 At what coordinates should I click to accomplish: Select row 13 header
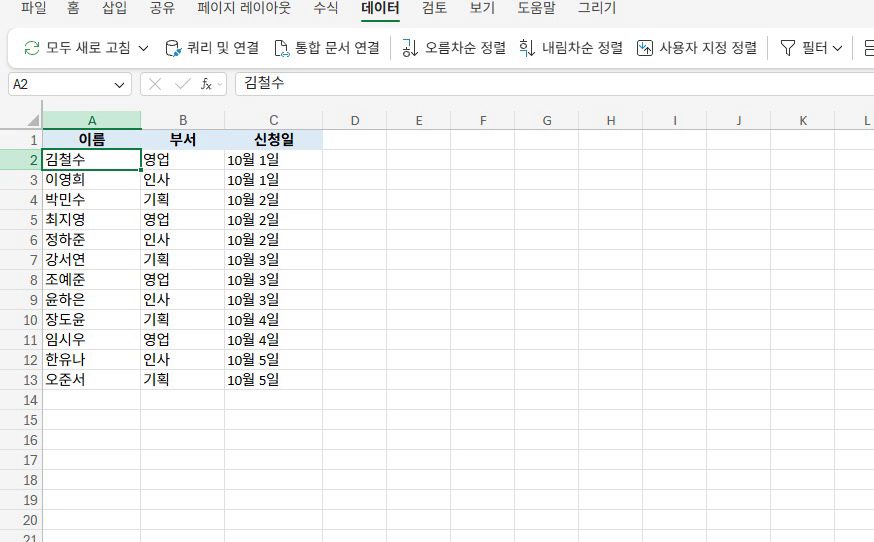click(x=21, y=380)
